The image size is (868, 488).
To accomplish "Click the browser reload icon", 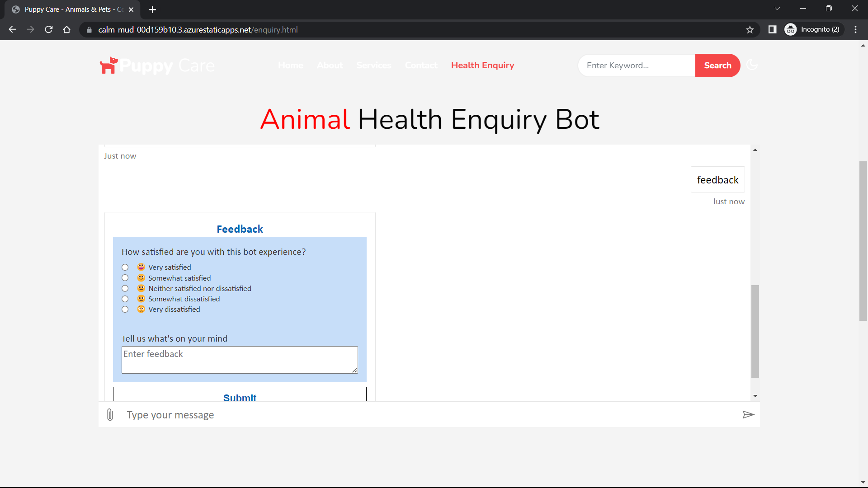I will pos(48,29).
